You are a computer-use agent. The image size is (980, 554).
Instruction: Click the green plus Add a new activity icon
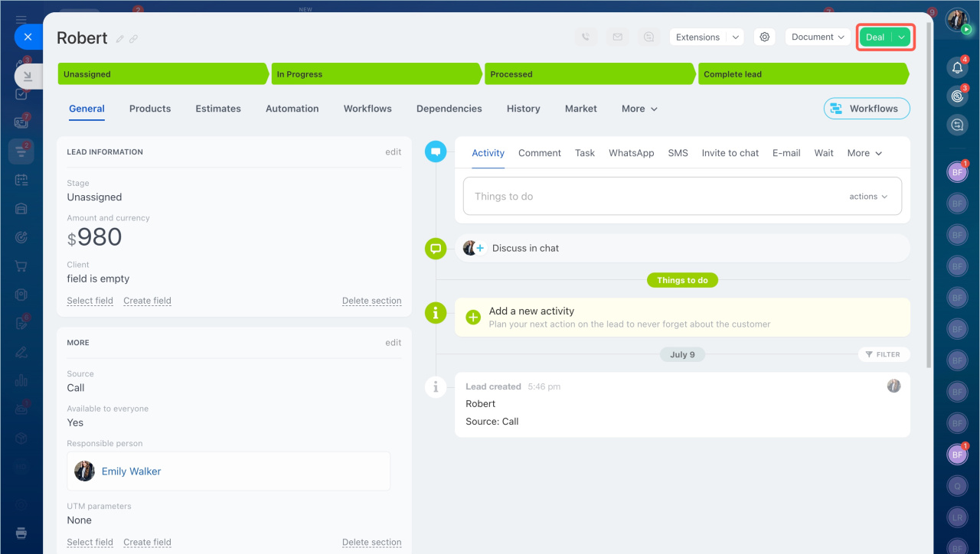point(473,317)
